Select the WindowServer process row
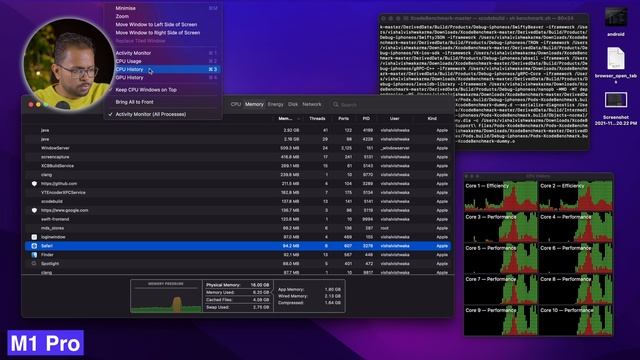Image resolution: width=640 pixels, height=360 pixels. click(238, 148)
